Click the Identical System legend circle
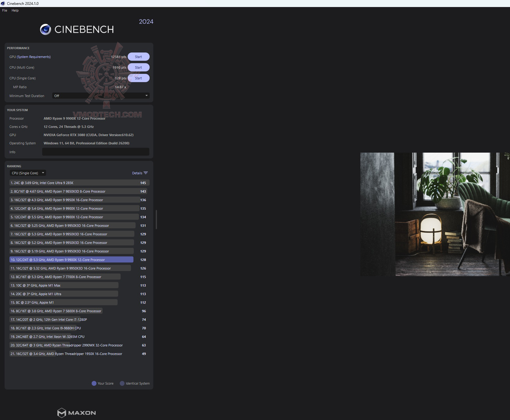Image resolution: width=510 pixels, height=420 pixels. [x=122, y=383]
